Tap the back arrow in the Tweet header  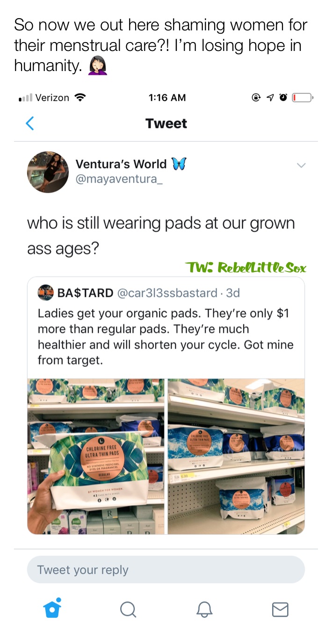click(x=30, y=123)
